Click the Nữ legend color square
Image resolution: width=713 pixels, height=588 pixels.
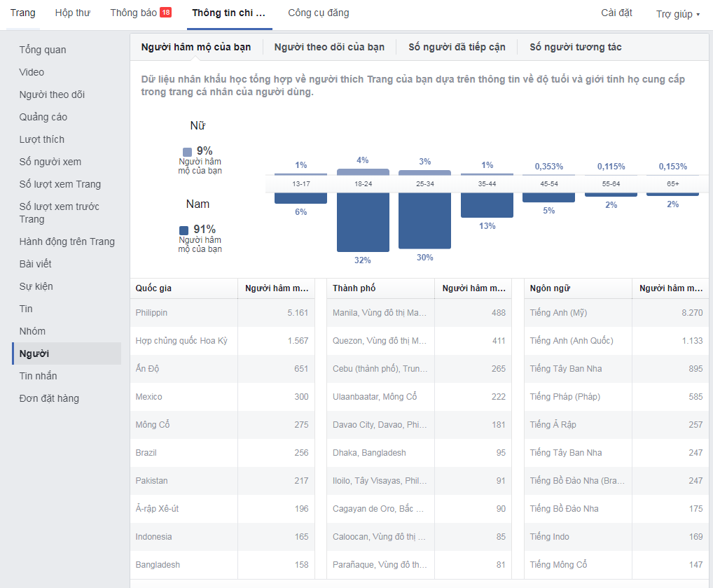pos(187,152)
